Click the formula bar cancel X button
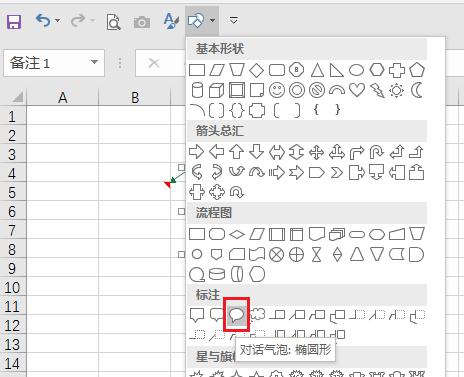 pyautogui.click(x=154, y=63)
